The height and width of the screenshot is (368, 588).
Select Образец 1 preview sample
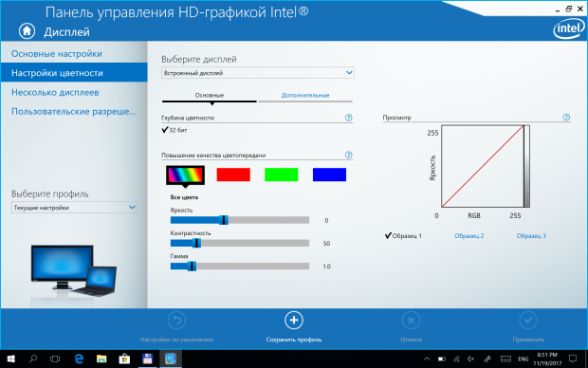coord(403,236)
